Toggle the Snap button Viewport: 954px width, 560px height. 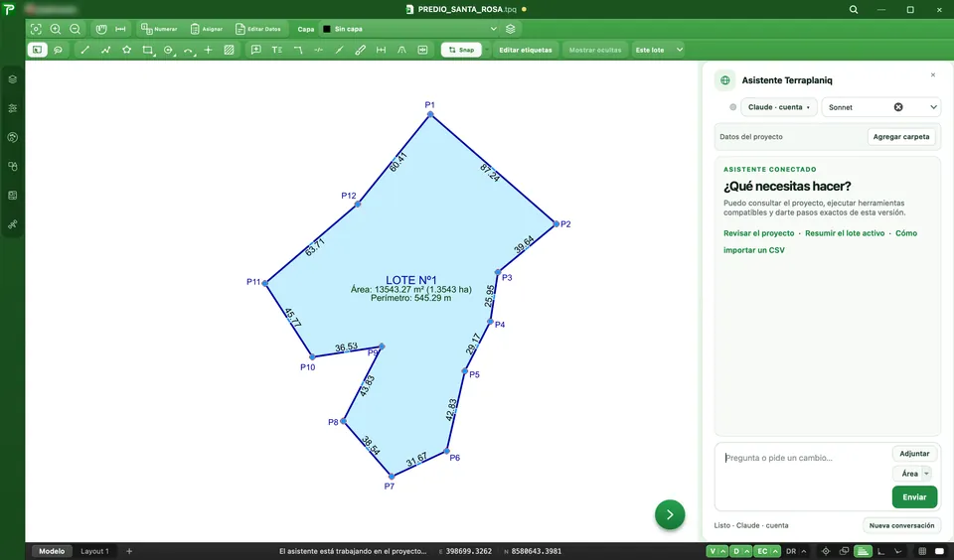pos(461,50)
